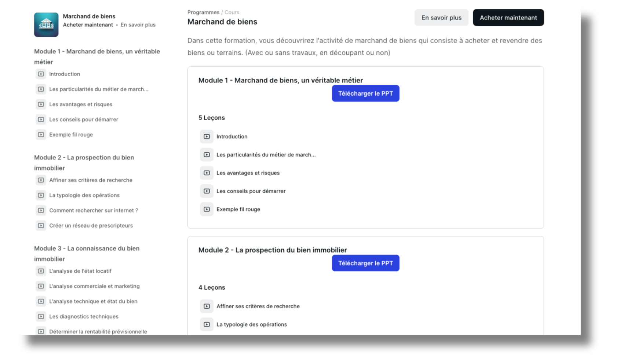Click video icon next to sidebar Exemple fil rouge
Viewport: 620px width, 364px height.
click(41, 135)
